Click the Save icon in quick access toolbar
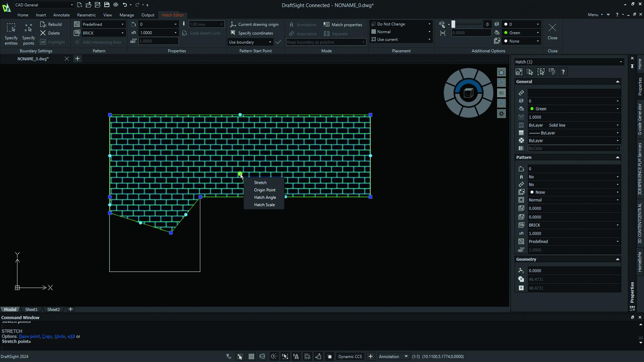This screenshot has height=362, width=644. tap(107, 5)
